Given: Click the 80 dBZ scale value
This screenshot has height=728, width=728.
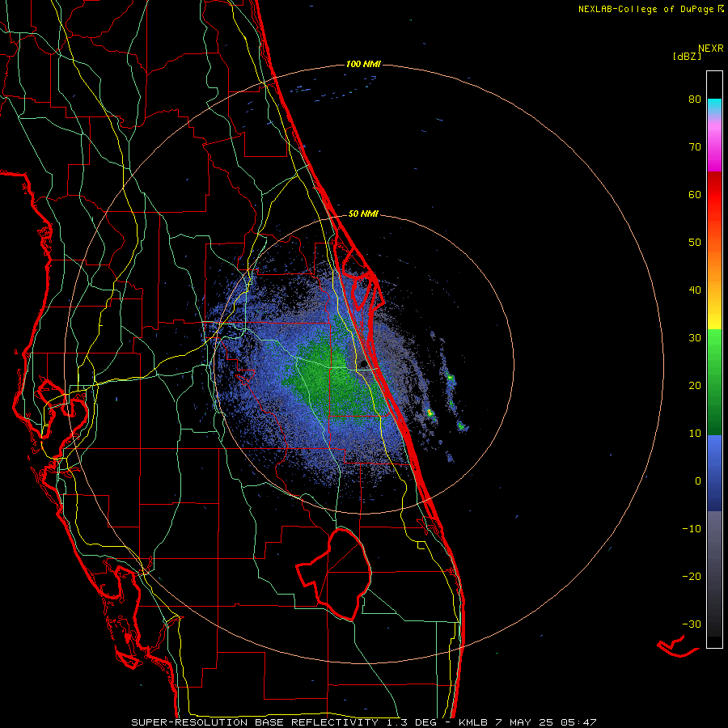Looking at the screenshot, I should coord(695,99).
